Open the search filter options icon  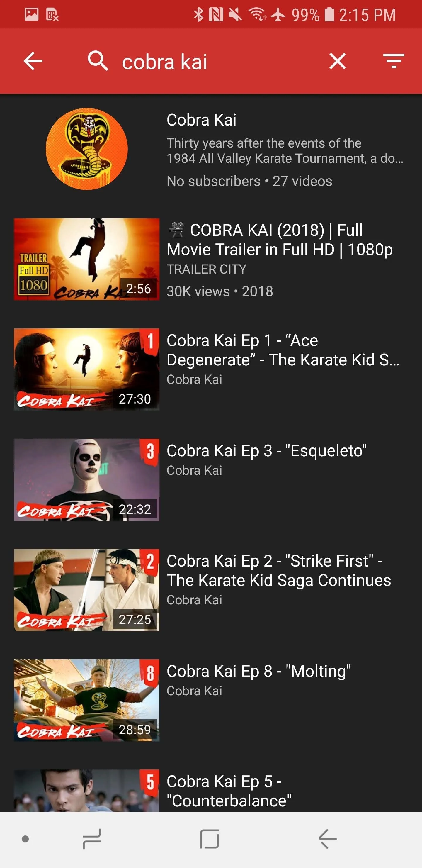[394, 61]
